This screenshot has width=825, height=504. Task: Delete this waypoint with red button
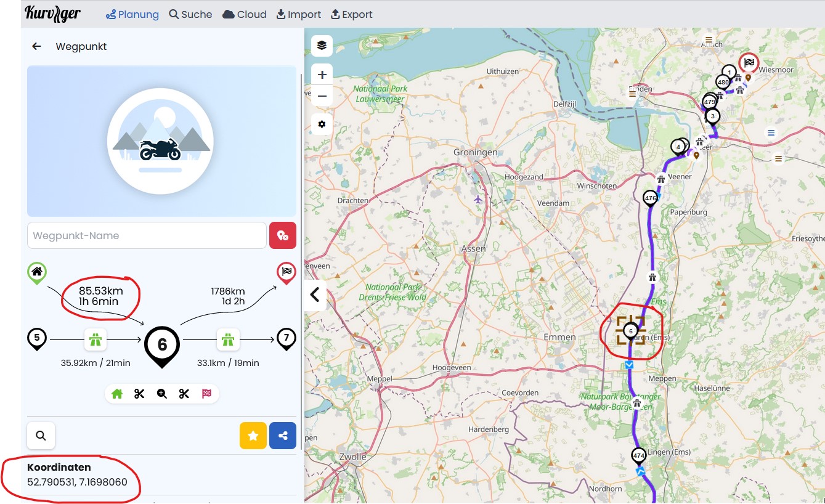283,235
